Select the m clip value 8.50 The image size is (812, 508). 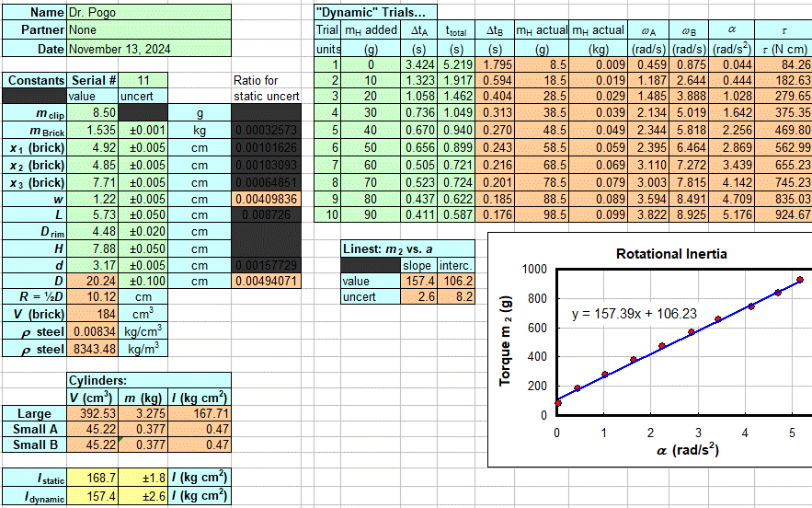(x=92, y=114)
